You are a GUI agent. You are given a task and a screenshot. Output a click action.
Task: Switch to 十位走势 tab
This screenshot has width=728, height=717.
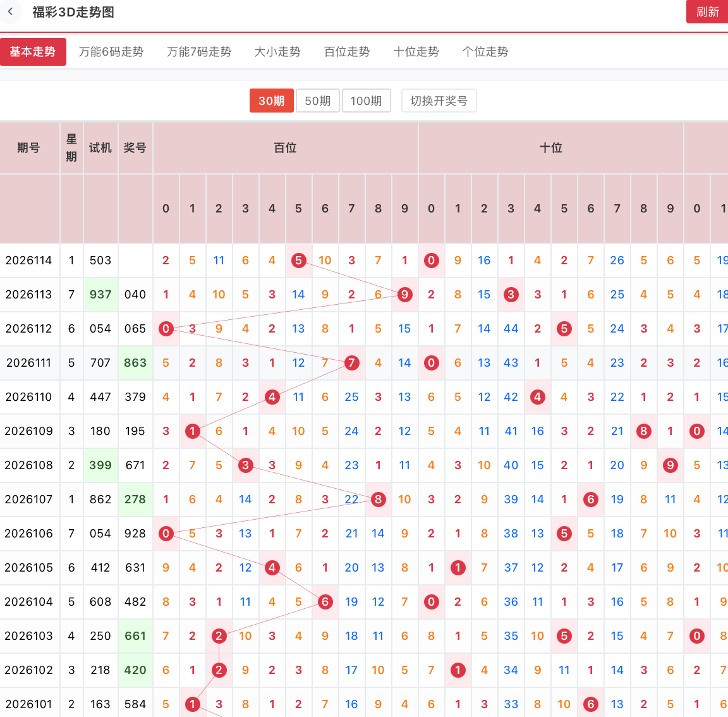pyautogui.click(x=416, y=52)
